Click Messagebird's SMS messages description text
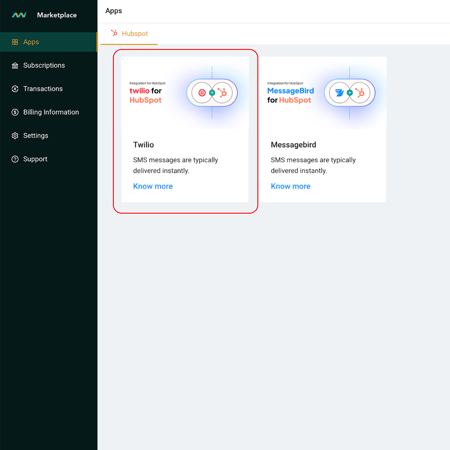Viewport: 450px width, 450px height. pos(313,165)
